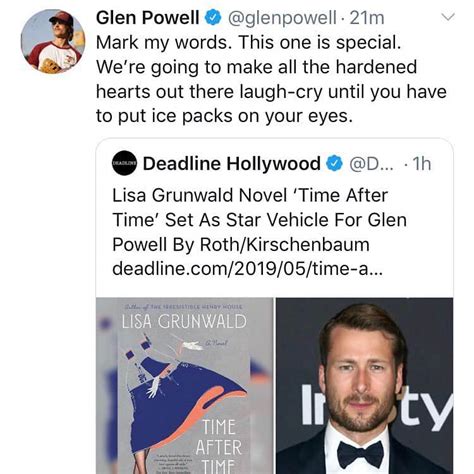The image size is (474, 474).
Task: Click the Lisa Grunwald title on book cover
Action: [x=184, y=321]
